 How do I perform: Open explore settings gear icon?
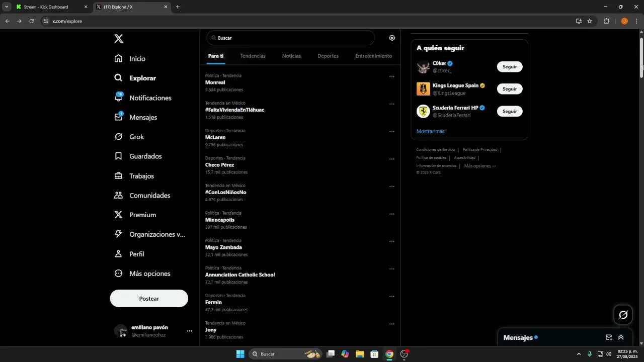[x=392, y=38]
